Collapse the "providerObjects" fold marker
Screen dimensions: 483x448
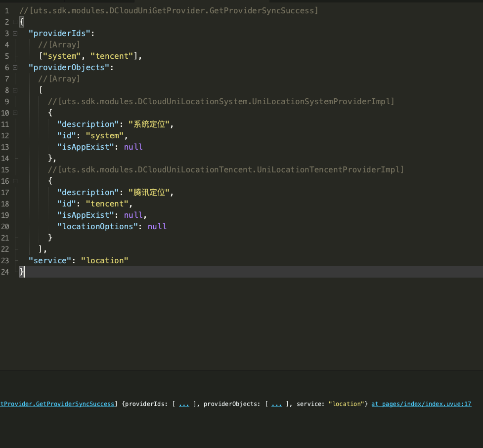[15, 68]
